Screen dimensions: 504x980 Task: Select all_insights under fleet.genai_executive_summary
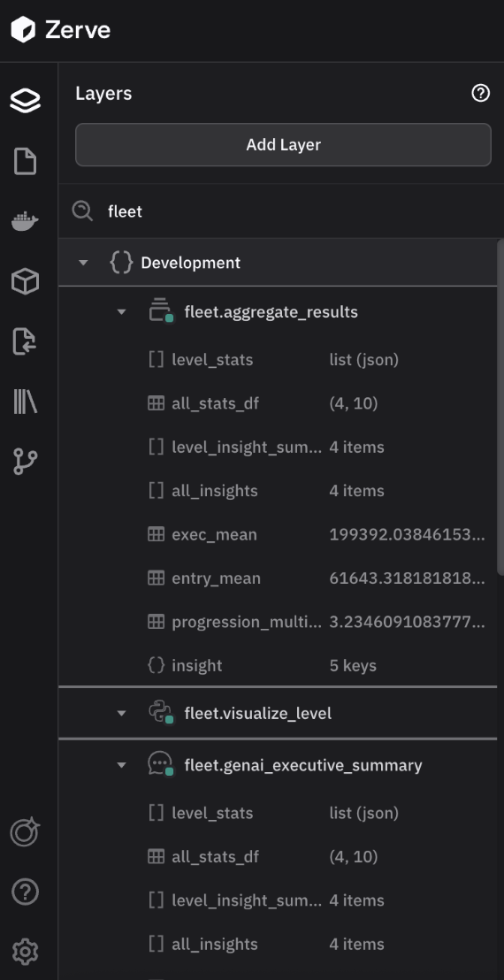[x=215, y=945]
